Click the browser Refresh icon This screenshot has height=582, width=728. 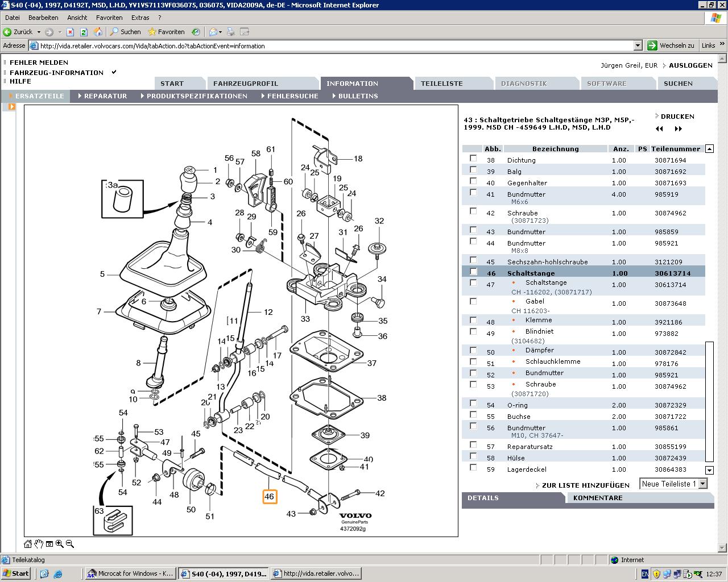tap(84, 32)
